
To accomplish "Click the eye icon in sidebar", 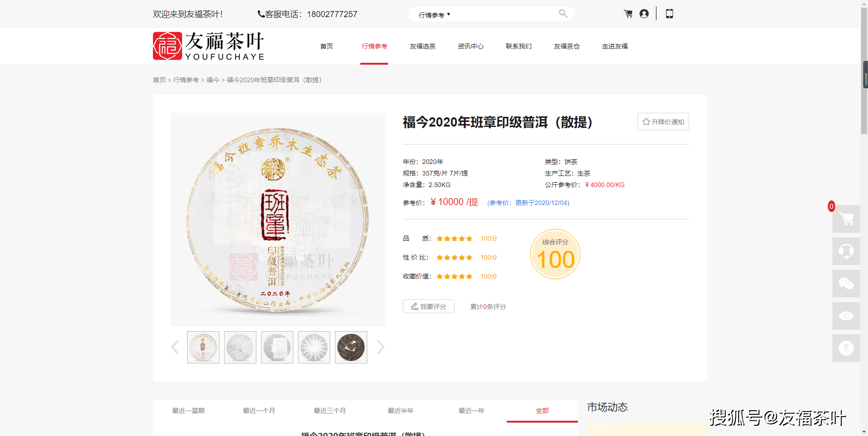I will (x=846, y=316).
